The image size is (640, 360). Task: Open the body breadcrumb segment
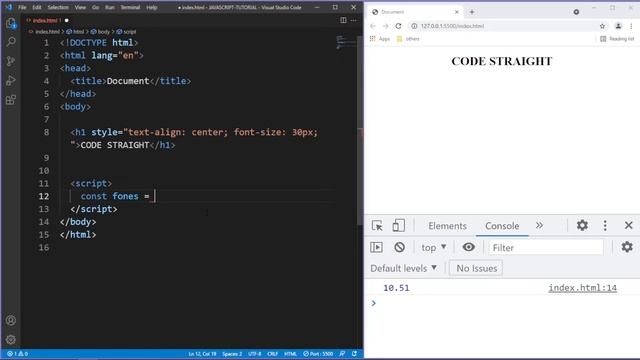click(x=100, y=31)
